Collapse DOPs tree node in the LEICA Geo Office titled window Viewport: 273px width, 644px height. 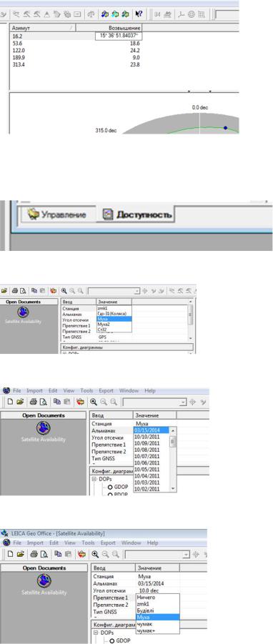pos(95,633)
